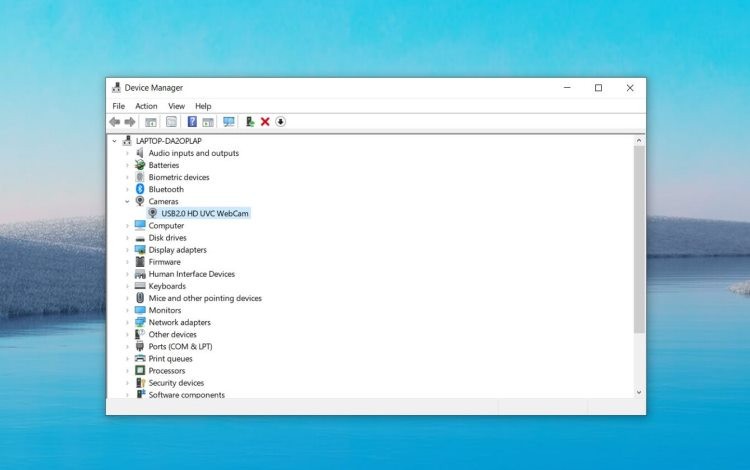This screenshot has width=750, height=470.
Task: Open the Action menu
Action: click(x=146, y=106)
